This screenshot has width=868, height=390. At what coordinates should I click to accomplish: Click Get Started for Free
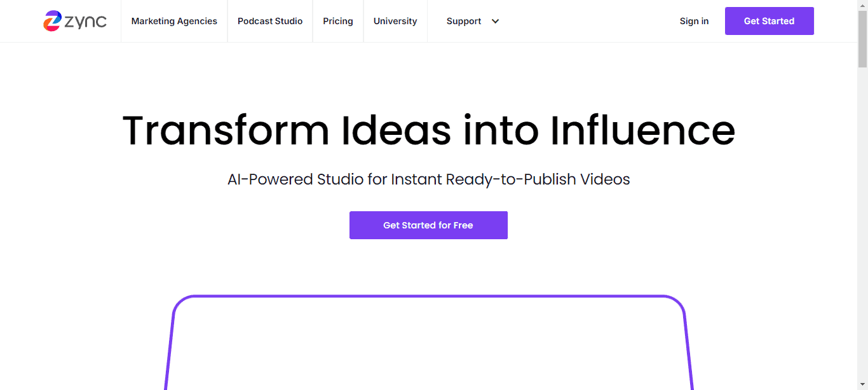point(428,225)
